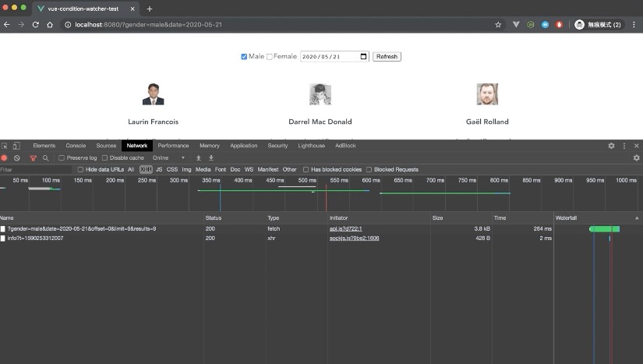Click the Import HAR upload icon
This screenshot has width=643, height=364.
(198, 157)
